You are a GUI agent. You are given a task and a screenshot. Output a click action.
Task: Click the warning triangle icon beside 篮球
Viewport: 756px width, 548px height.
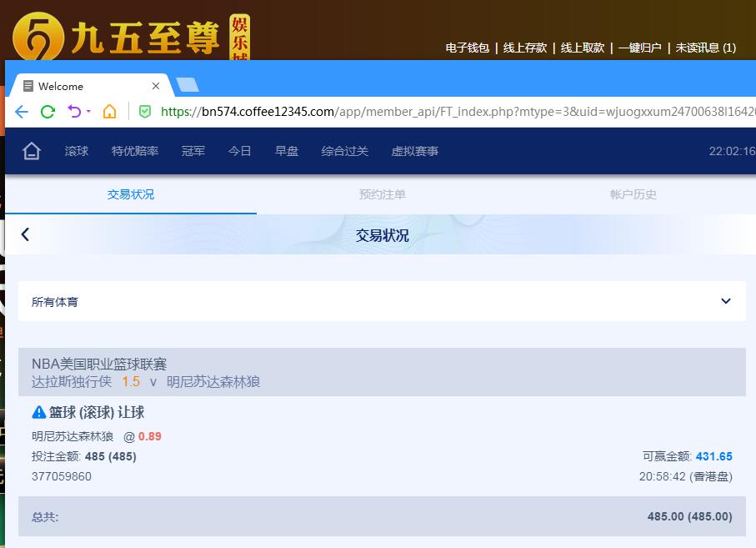click(38, 413)
